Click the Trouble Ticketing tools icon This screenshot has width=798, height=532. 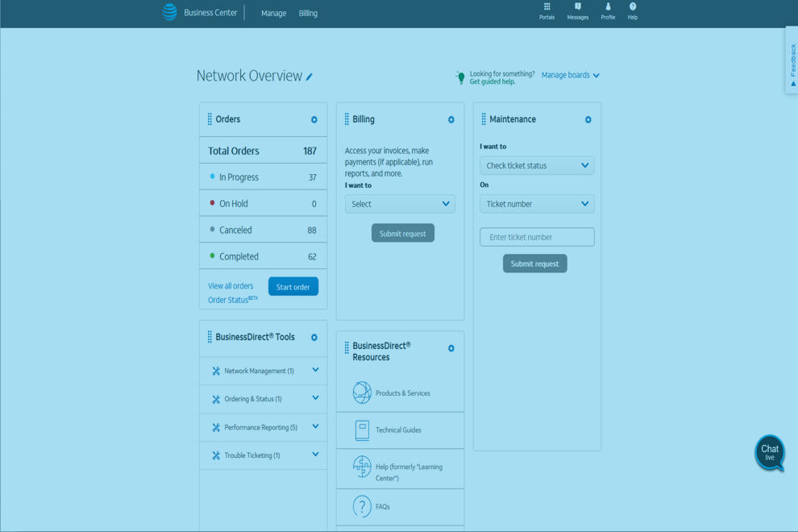tap(216, 455)
